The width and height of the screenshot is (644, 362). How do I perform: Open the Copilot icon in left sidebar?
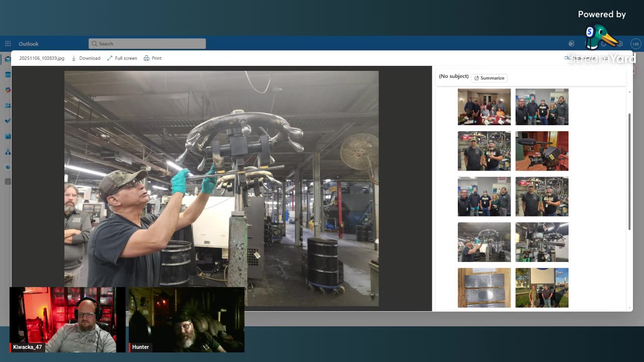[8, 90]
